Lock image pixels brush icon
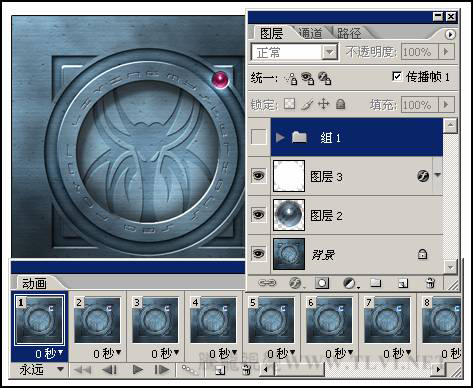This screenshot has height=388, width=473. click(307, 104)
